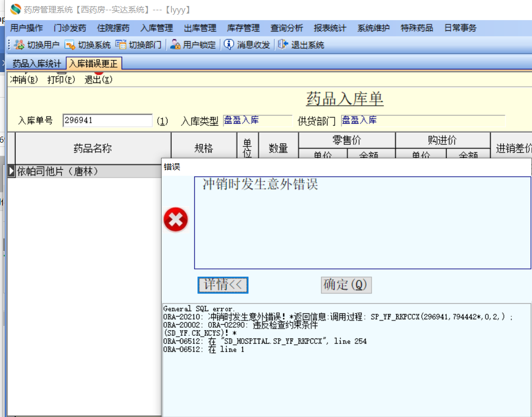532x417 pixels.
Task: Click the 购进价 column header
Action: pyautogui.click(x=443, y=140)
